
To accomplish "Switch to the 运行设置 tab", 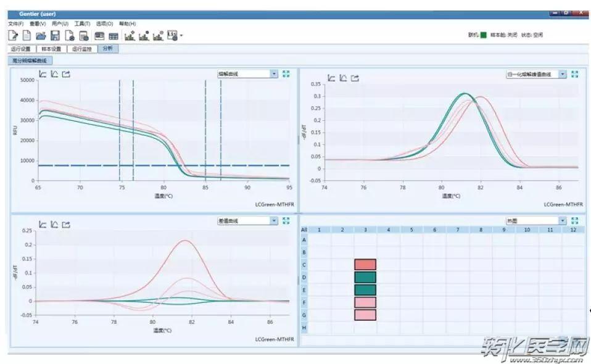I will (22, 49).
